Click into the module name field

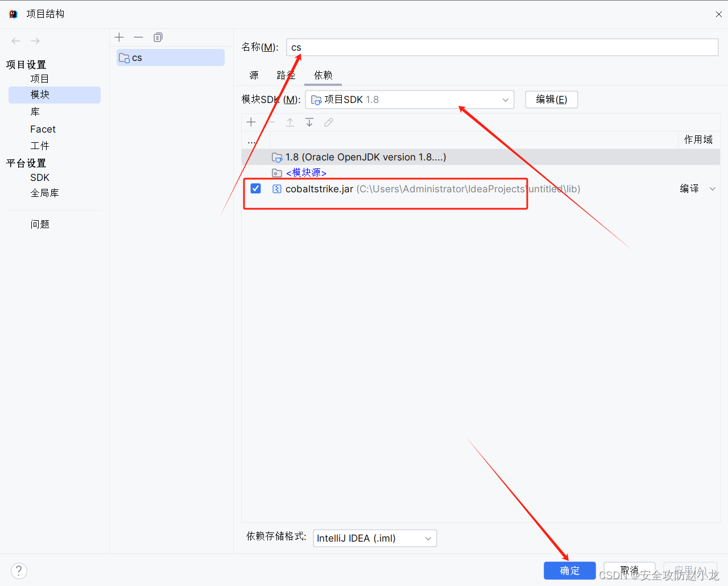[502, 47]
